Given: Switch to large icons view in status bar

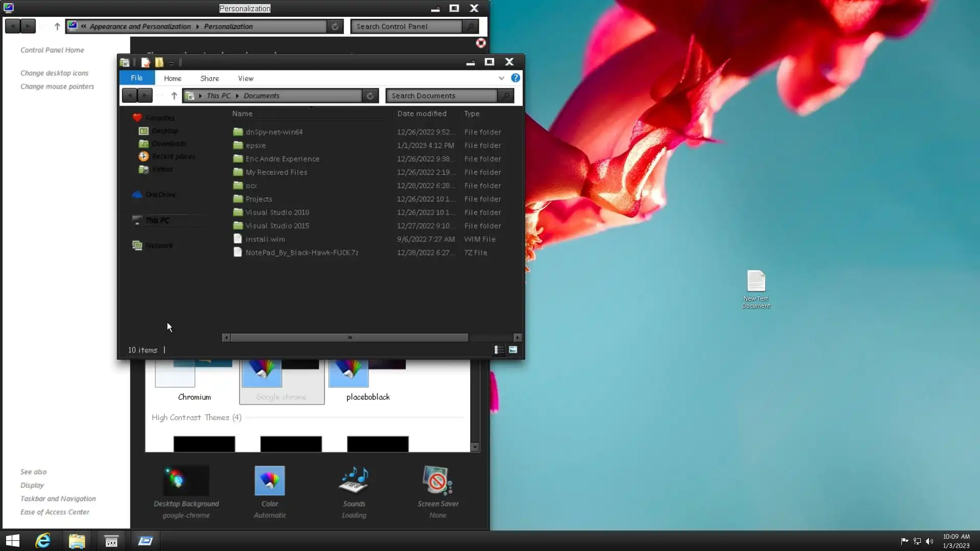Looking at the screenshot, I should coord(513,350).
